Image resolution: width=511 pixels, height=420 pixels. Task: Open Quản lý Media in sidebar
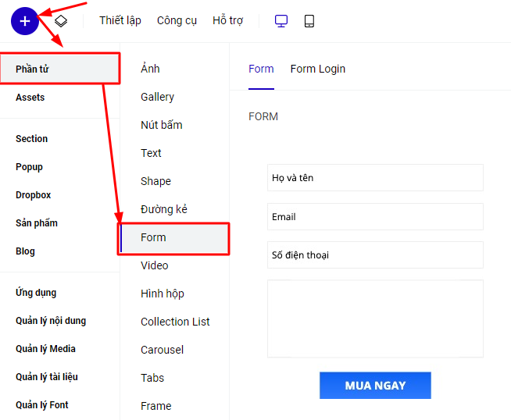tap(45, 349)
